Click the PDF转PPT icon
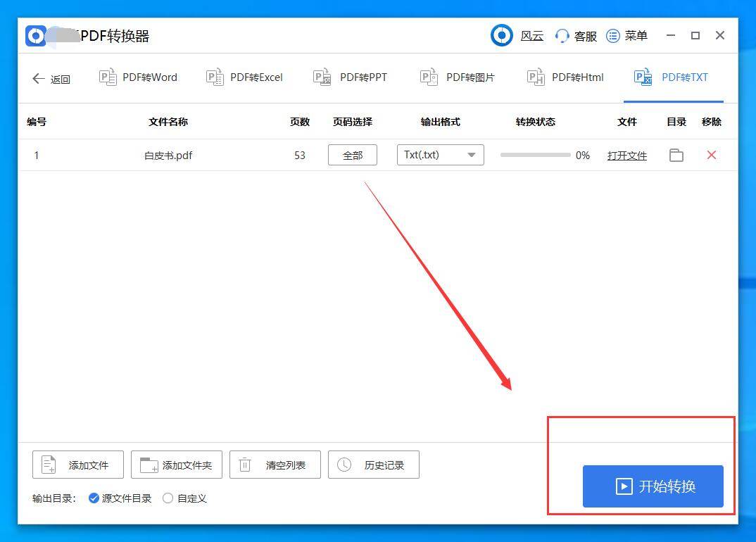 [322, 77]
